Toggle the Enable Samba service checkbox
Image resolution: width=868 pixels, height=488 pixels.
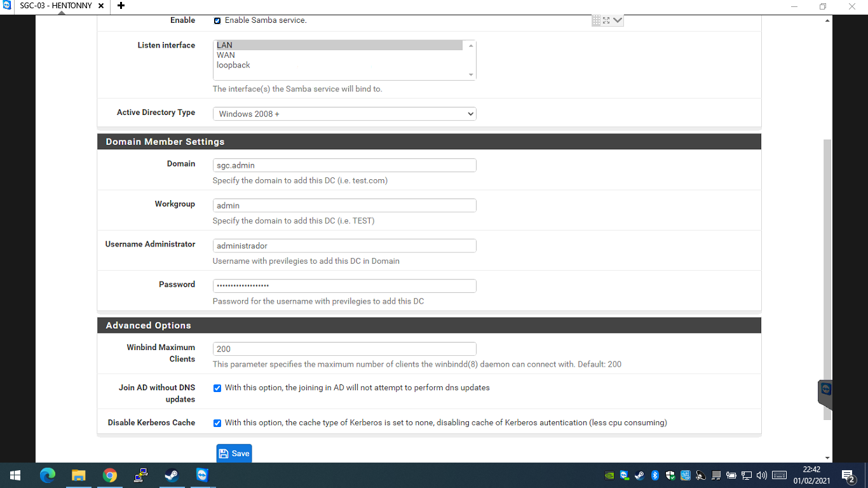217,21
